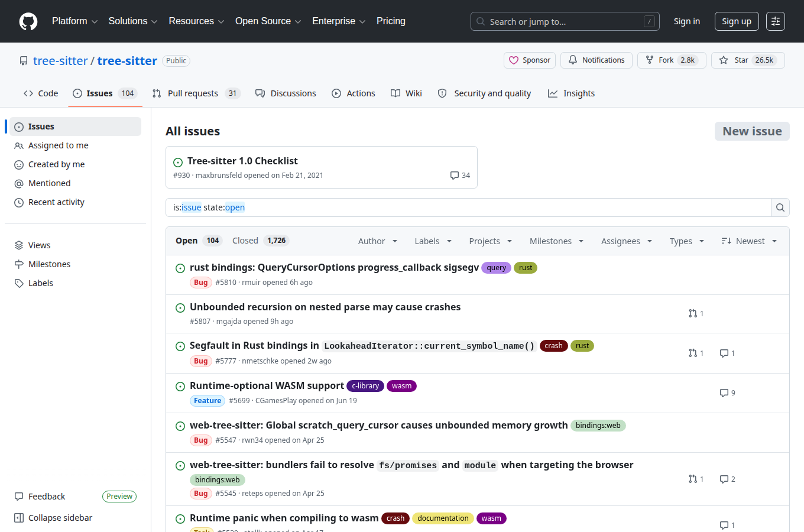Open the Tree-sitter 1.0 Checklist pinned issue
The width and height of the screenshot is (804, 532).
point(242,161)
